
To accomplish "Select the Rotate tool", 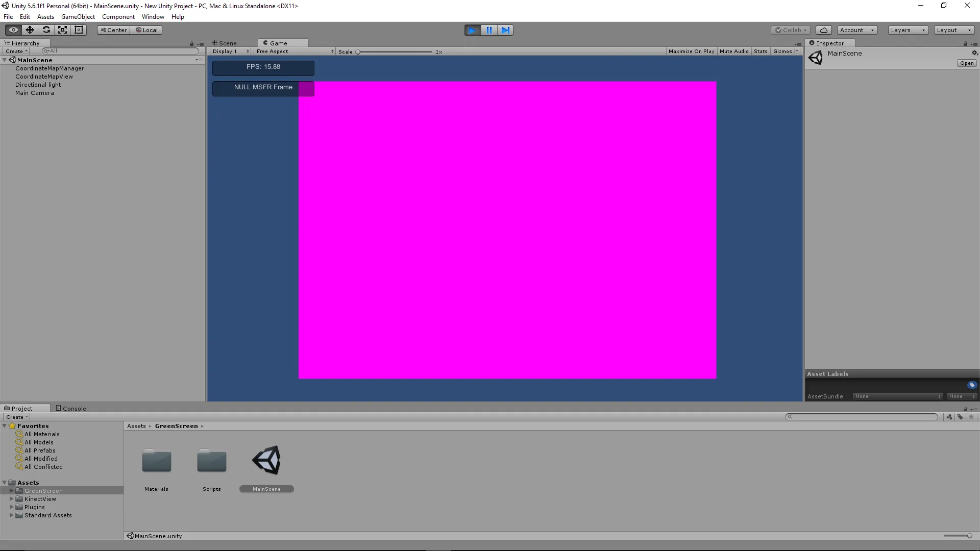I will 46,30.
